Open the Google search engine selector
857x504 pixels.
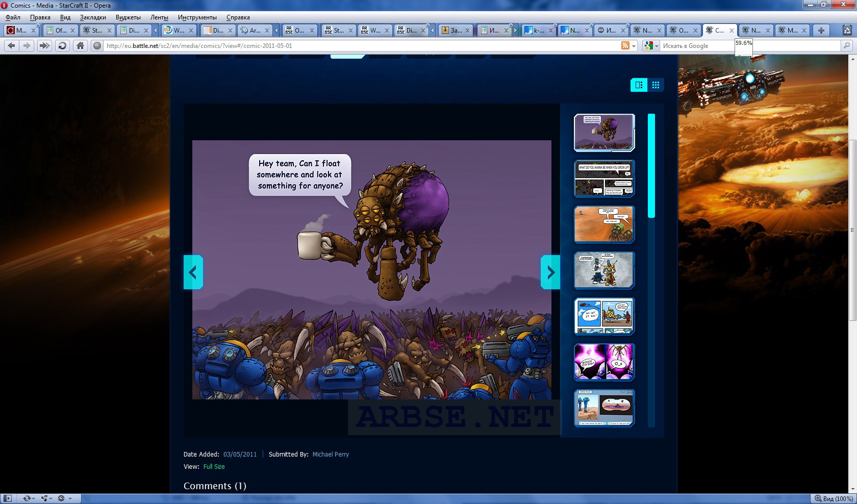pos(651,45)
